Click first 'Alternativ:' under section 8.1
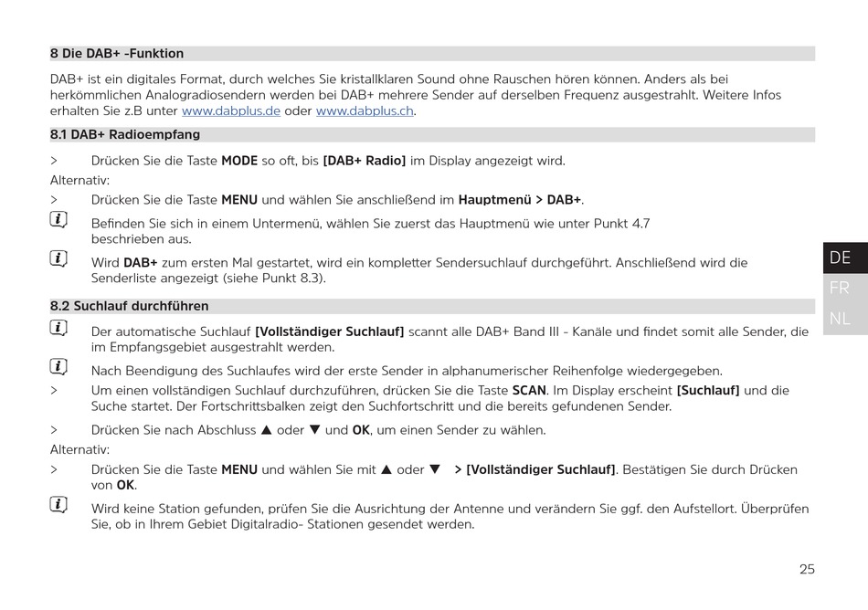Screen dimensions: 868x610 click(79, 180)
